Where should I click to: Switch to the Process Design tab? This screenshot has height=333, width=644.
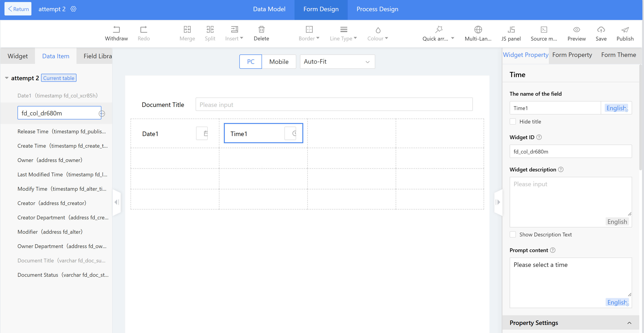tap(377, 9)
